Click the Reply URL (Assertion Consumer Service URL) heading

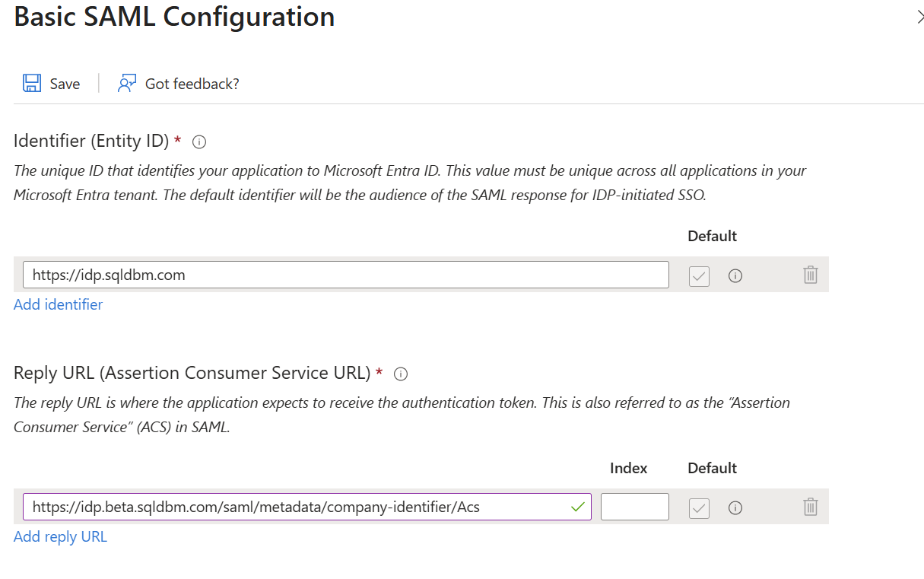pyautogui.click(x=192, y=373)
